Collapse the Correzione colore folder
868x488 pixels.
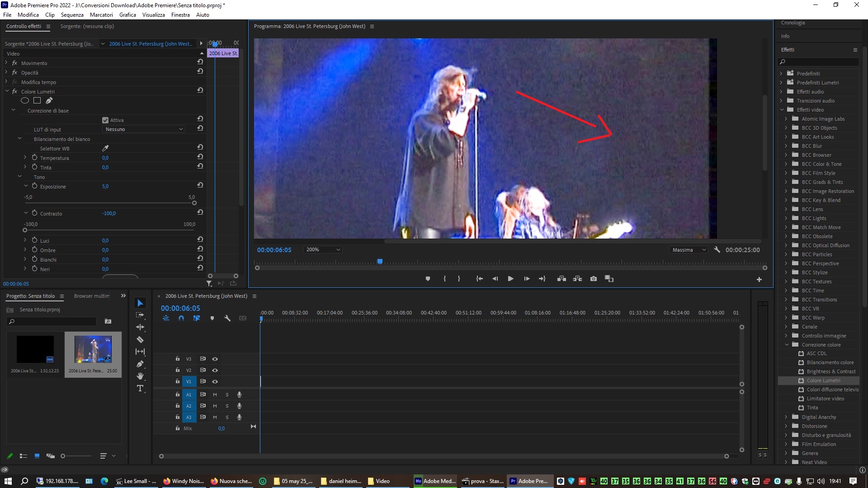point(786,345)
